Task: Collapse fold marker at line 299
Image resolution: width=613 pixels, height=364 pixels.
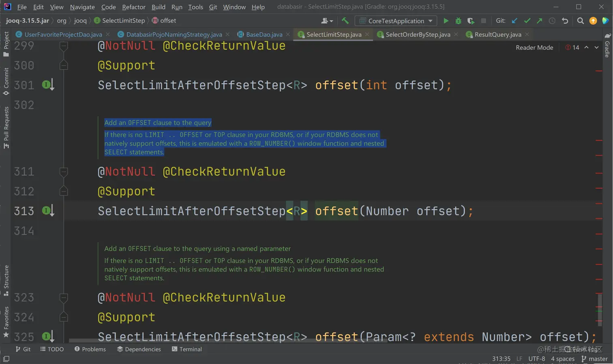Action: 64,46
